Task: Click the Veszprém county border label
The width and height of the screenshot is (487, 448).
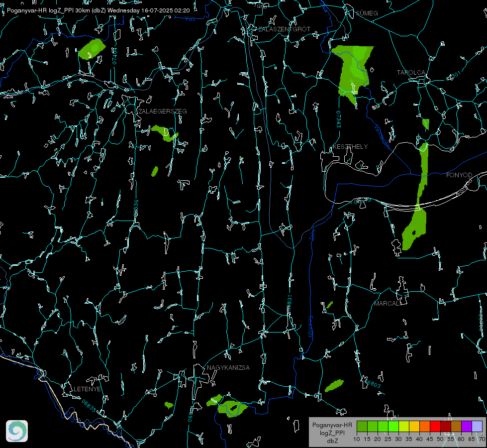Action: point(383,136)
